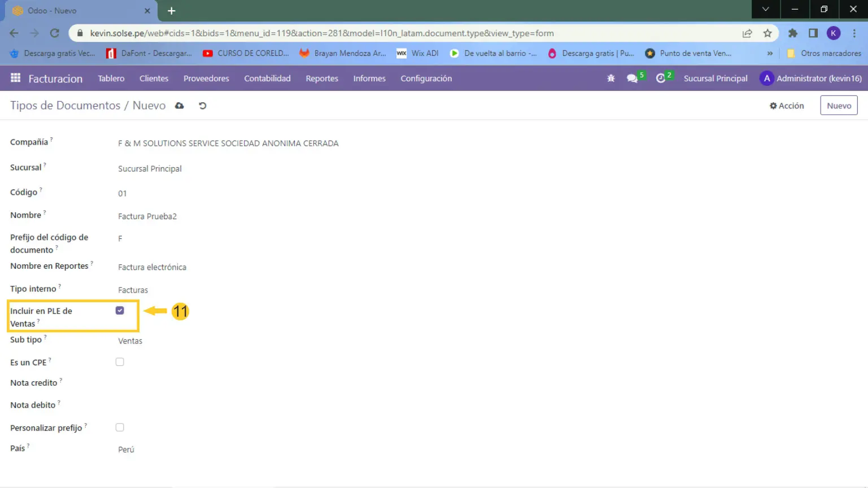View site information lock icon
This screenshot has height=488, width=868.
(80, 33)
